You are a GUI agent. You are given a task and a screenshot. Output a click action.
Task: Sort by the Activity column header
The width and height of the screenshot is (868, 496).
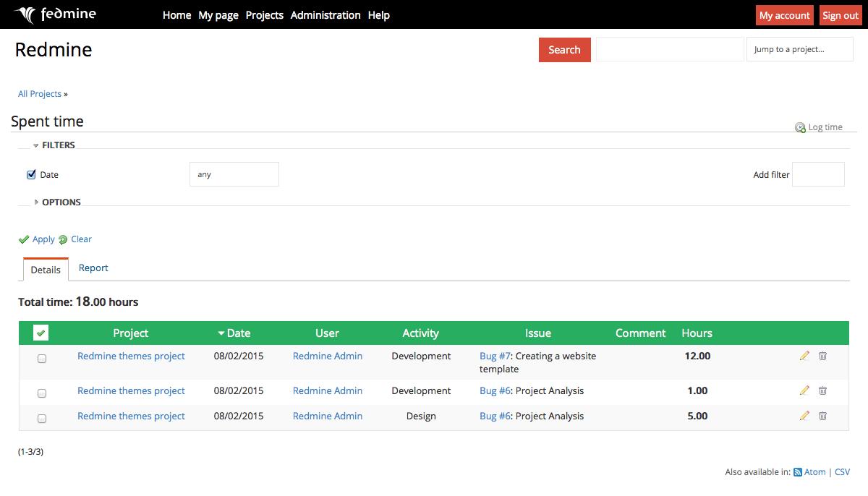421,333
